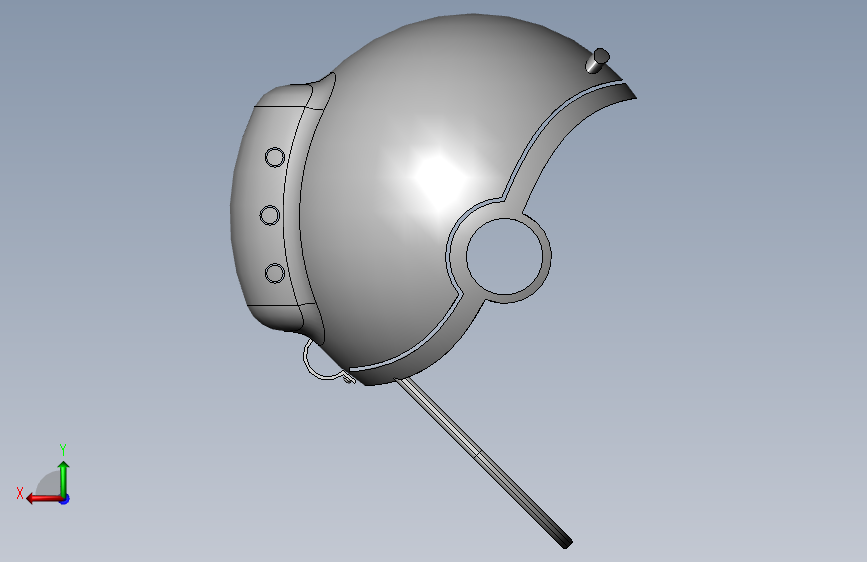Select the small cylindrical pin atop the helmet

[x=597, y=61]
